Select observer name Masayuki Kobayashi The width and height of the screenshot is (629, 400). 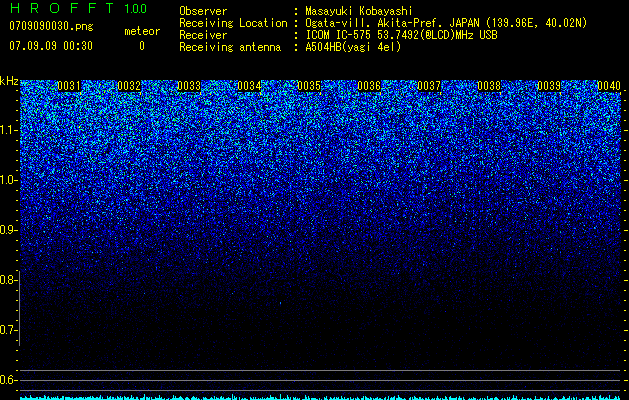[359, 11]
